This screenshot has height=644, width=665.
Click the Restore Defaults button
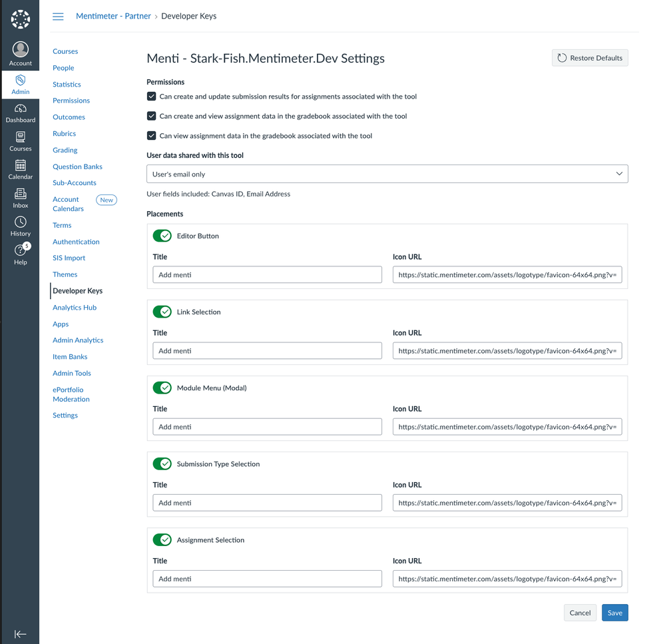pos(590,58)
